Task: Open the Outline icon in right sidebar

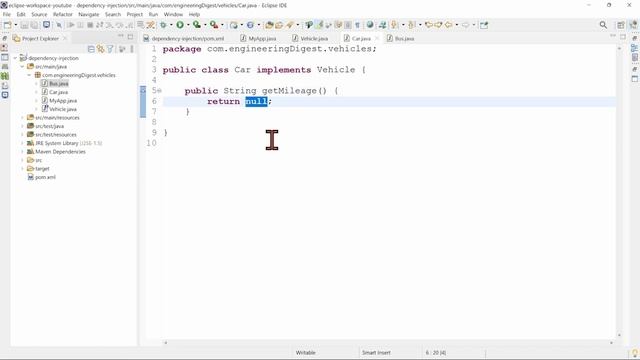Action: 635,48
